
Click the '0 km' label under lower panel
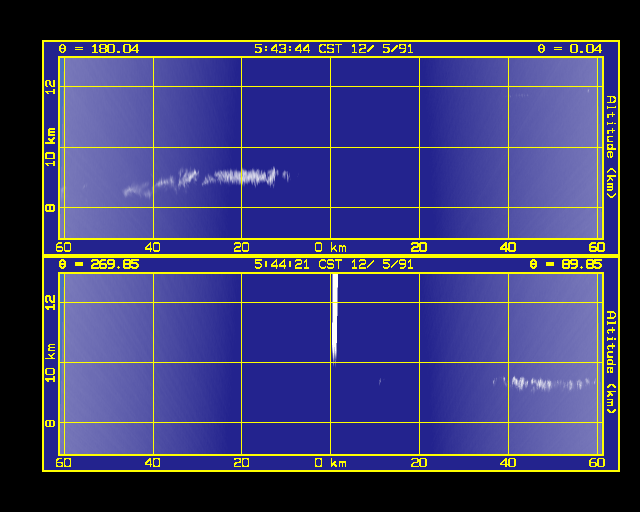pyautogui.click(x=331, y=463)
